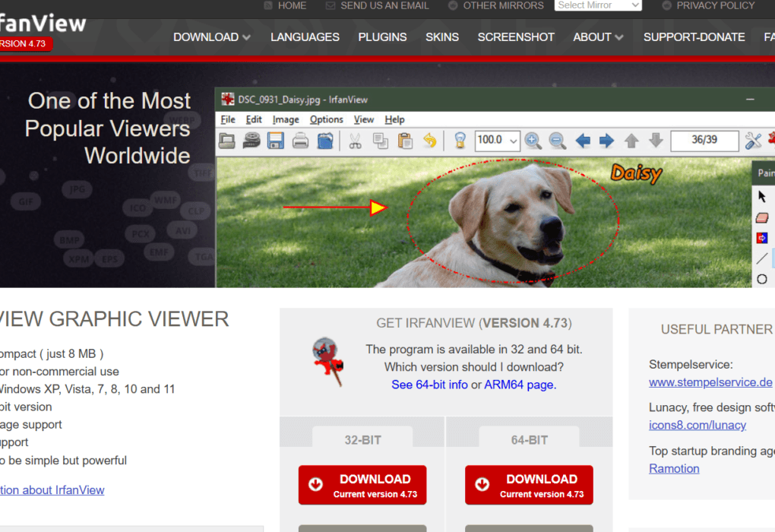Go to next image with blue right arrow

click(606, 141)
